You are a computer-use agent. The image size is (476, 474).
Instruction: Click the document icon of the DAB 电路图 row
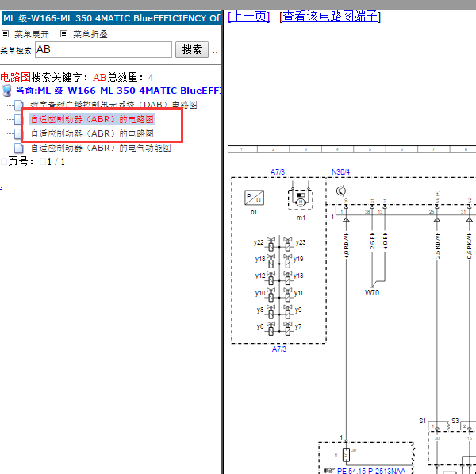point(18,105)
